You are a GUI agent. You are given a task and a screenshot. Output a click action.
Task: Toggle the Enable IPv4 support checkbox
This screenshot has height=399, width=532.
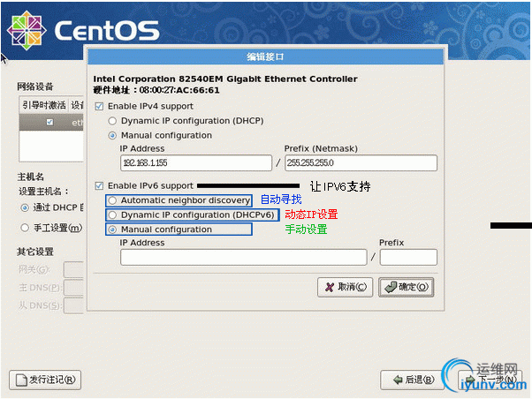pyautogui.click(x=99, y=107)
